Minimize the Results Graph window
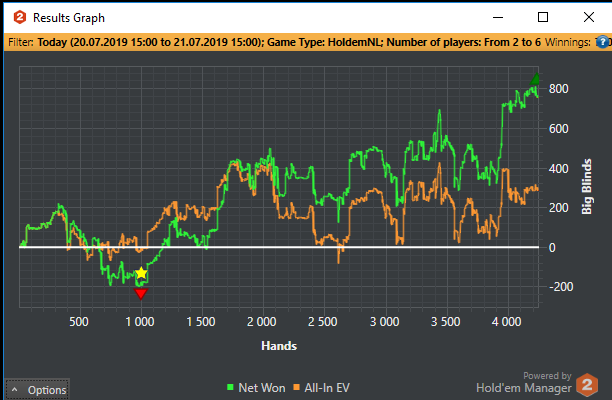Image resolution: width=612 pixels, height=400 pixels. [498, 17]
